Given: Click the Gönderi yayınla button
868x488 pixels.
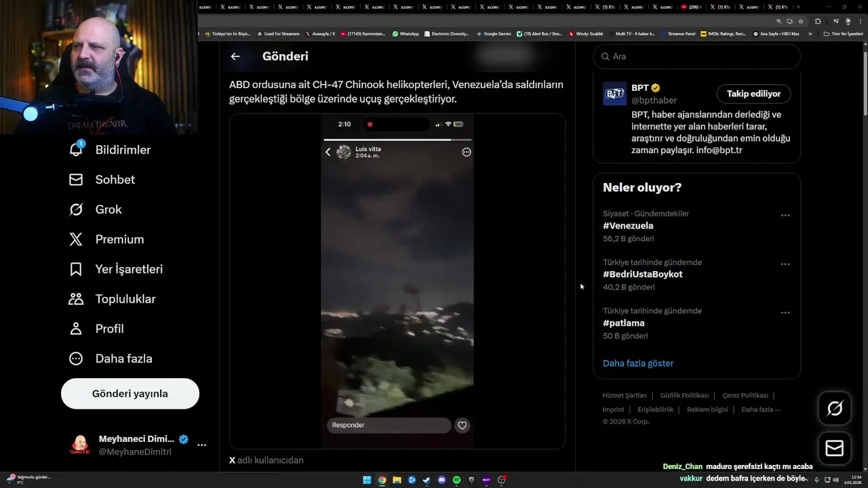Looking at the screenshot, I should pyautogui.click(x=130, y=394).
